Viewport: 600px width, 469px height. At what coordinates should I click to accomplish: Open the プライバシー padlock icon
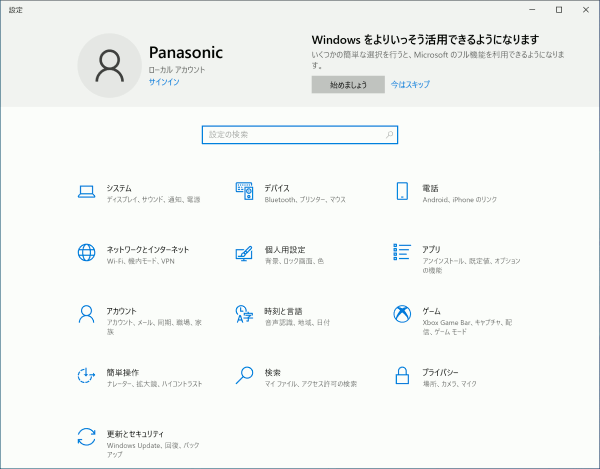(402, 375)
